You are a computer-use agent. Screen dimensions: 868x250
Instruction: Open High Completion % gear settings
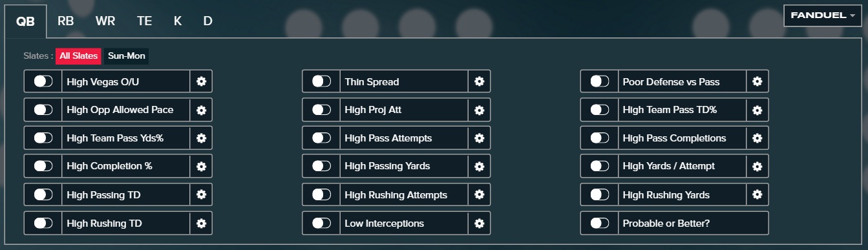[201, 167]
